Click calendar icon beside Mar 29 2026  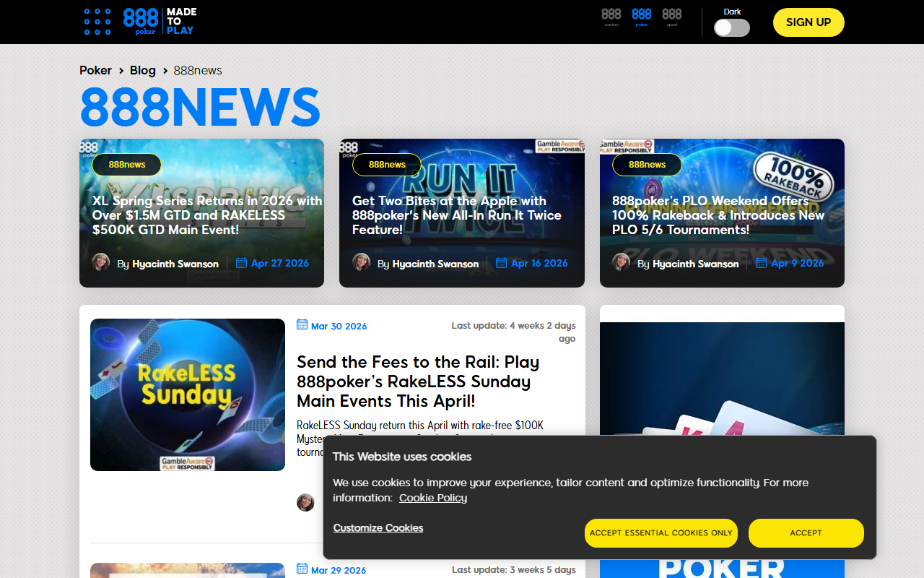(x=302, y=569)
